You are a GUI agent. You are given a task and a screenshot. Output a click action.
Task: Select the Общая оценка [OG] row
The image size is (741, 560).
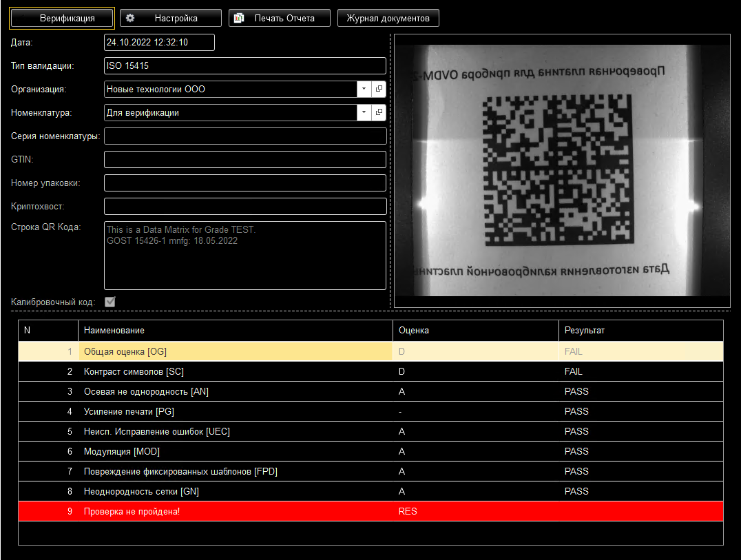click(370, 351)
